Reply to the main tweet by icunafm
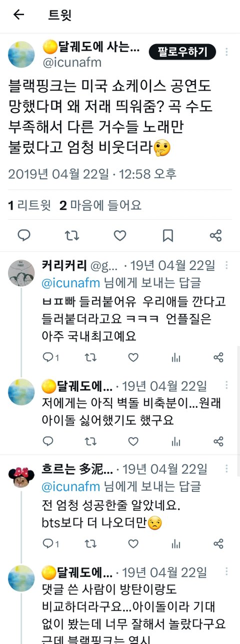 pyautogui.click(x=24, y=235)
